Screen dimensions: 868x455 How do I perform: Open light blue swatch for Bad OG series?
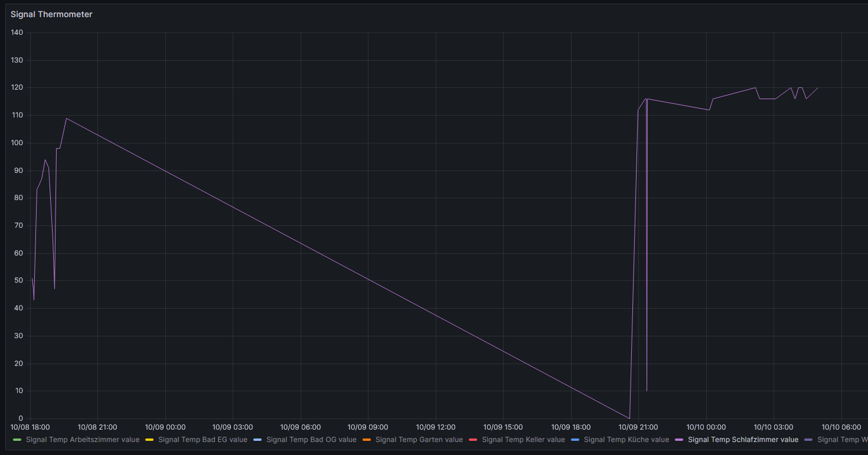tap(257, 440)
